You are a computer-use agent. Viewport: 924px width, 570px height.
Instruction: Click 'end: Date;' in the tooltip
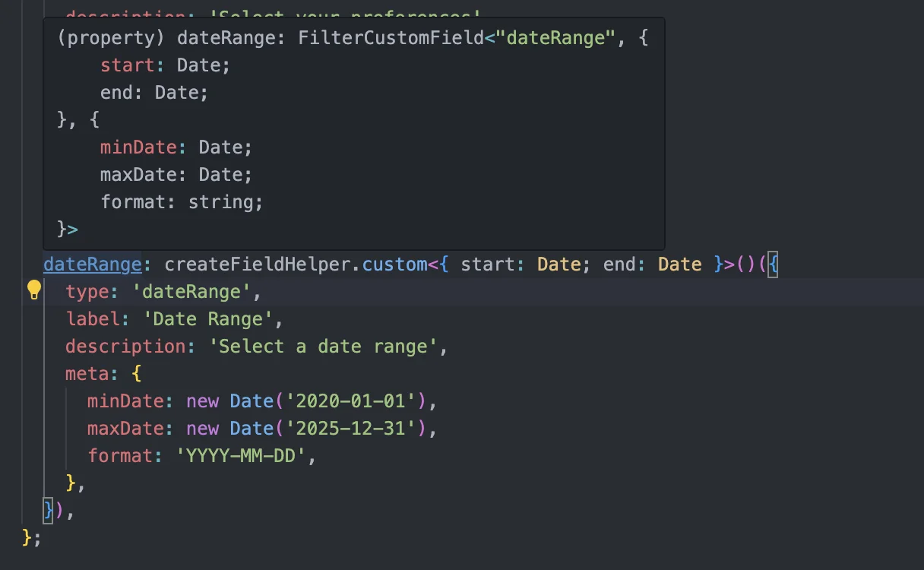coord(154,93)
